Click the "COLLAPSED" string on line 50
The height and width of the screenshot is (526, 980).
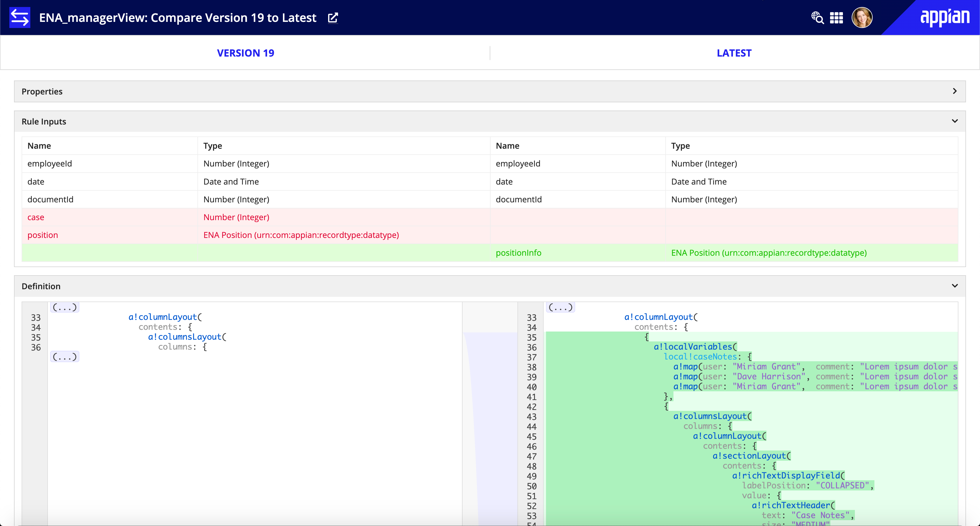842,485
